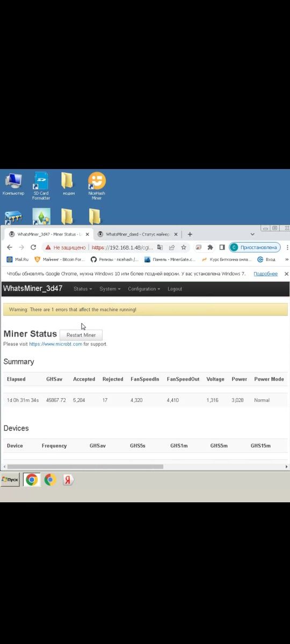The image size is (290, 644).
Task: Click the Elapsed value 1d 0h 31m 34s
Action: (23, 400)
